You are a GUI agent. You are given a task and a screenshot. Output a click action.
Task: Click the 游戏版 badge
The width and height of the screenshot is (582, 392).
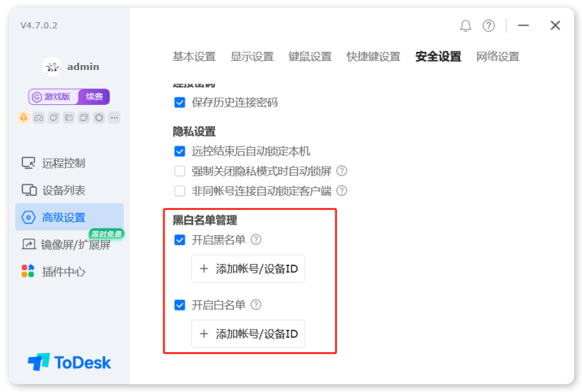click(x=53, y=97)
